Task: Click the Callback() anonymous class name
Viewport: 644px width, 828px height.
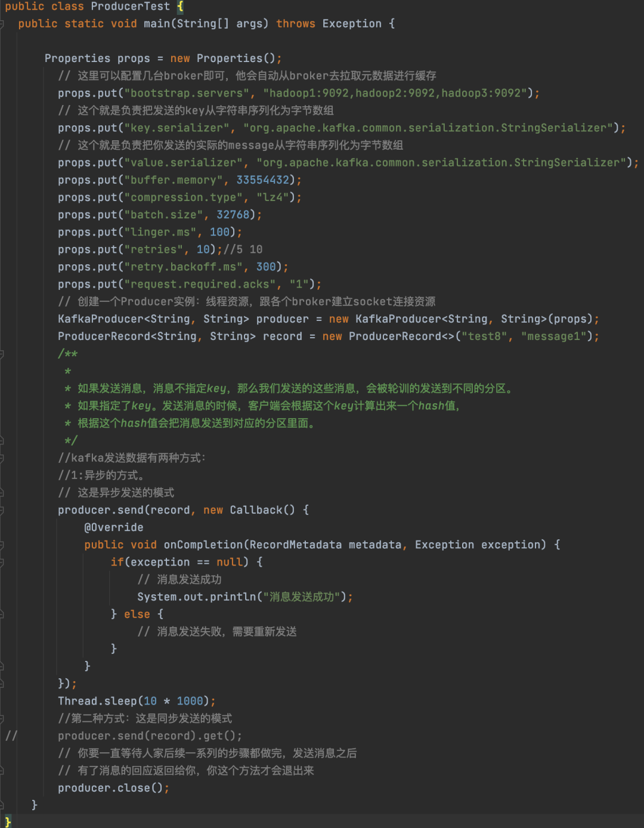Action: [262, 510]
